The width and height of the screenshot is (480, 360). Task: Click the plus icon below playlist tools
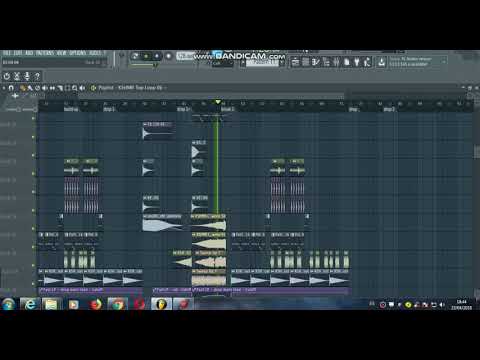15,96
